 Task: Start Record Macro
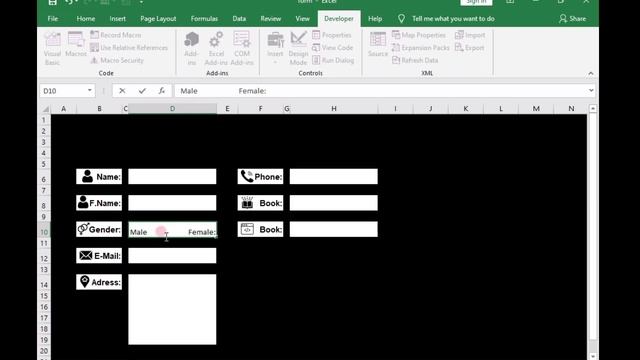click(116, 35)
